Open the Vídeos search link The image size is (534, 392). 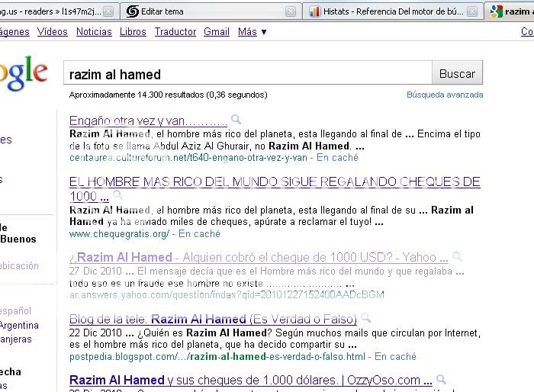pyautogui.click(x=53, y=32)
